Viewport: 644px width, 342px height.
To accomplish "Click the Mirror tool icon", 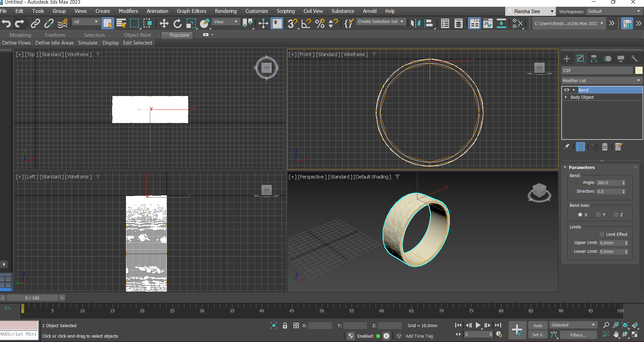I will click(415, 23).
